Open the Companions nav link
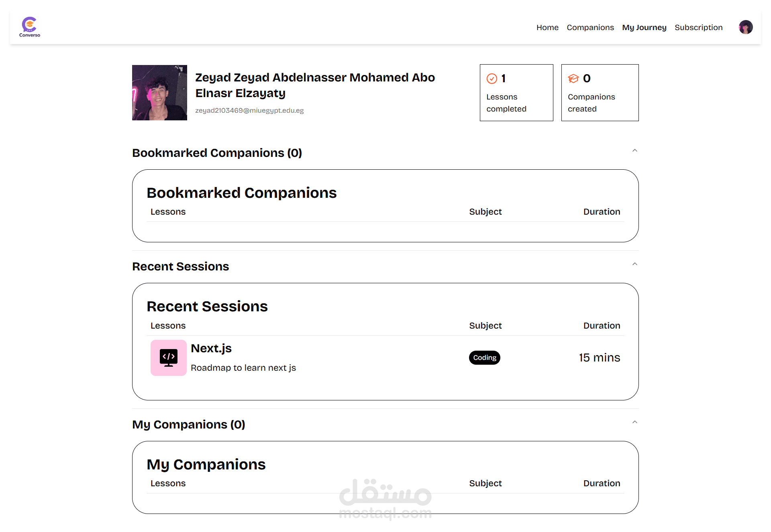Screen dimensions: 771x532 (590, 28)
